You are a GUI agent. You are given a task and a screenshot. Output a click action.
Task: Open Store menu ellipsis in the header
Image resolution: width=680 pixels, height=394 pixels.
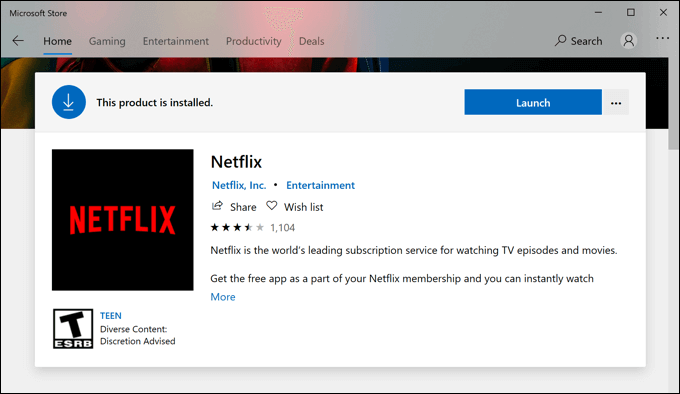pos(662,38)
